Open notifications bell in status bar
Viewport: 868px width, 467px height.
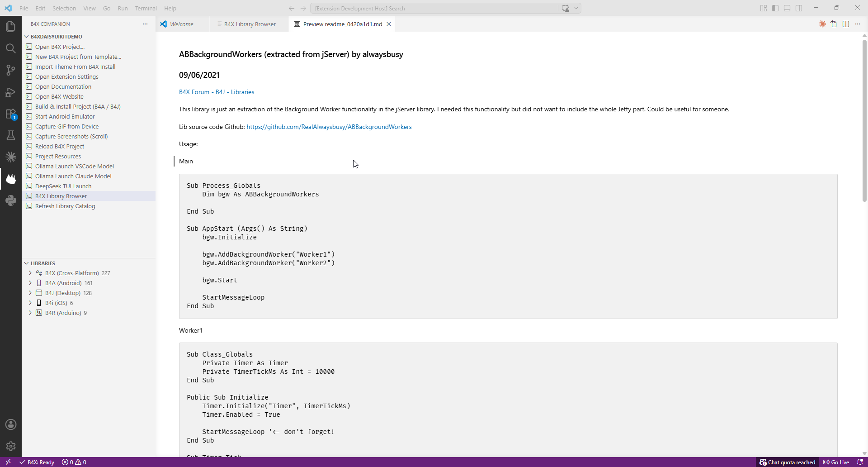pos(860,462)
